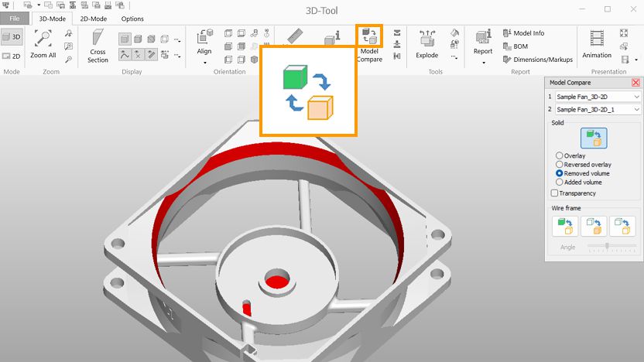Click the first wire frame compare icon

click(x=564, y=225)
